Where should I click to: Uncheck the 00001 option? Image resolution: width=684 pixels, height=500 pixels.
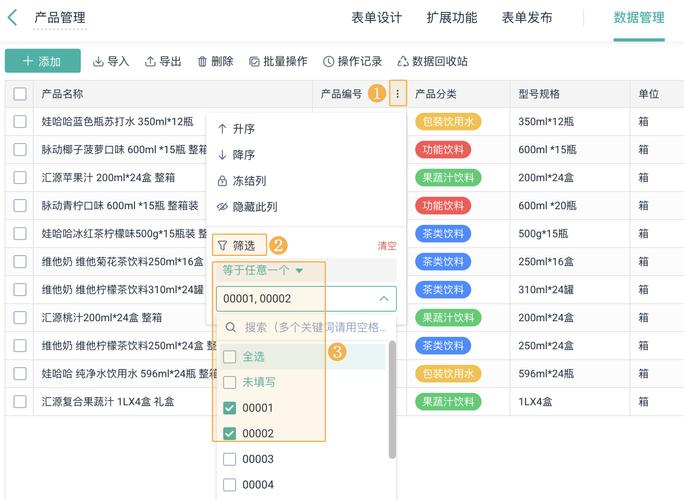(230, 408)
